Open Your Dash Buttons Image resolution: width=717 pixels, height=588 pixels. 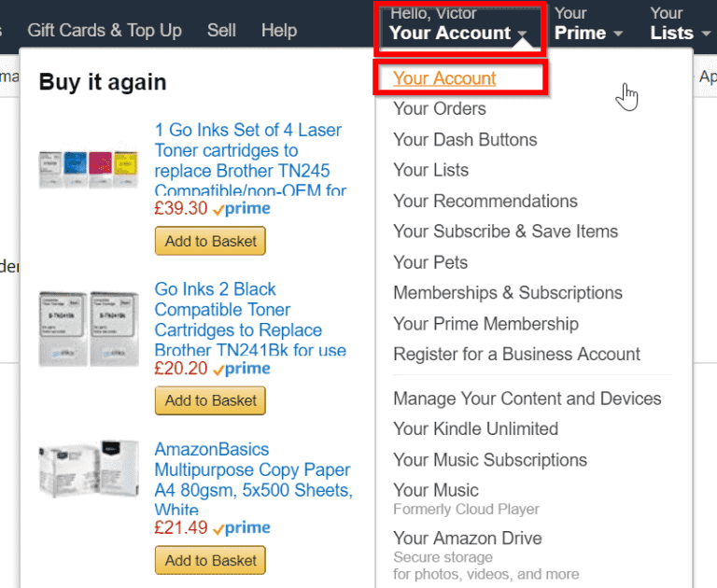[x=465, y=139]
